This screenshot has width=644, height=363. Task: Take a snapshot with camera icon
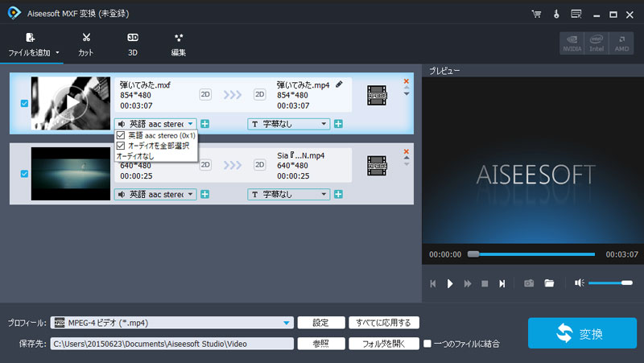point(529,283)
